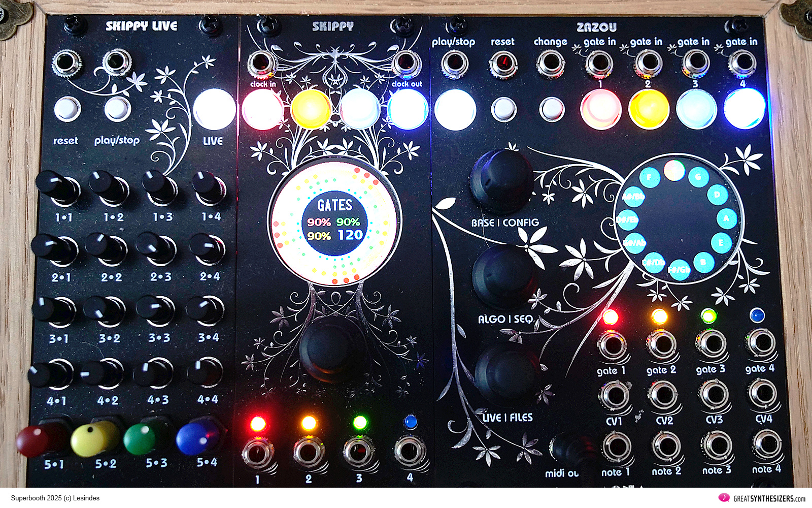Select knob 1•1 on Skippy Live
This screenshot has height=508, width=812.
[x=57, y=187]
